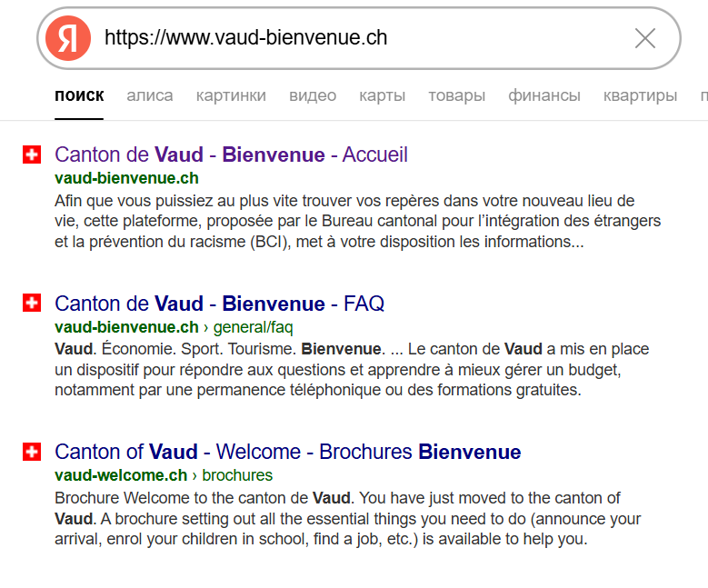Click the Swiss flag favicon beside Accueil result

[32, 154]
